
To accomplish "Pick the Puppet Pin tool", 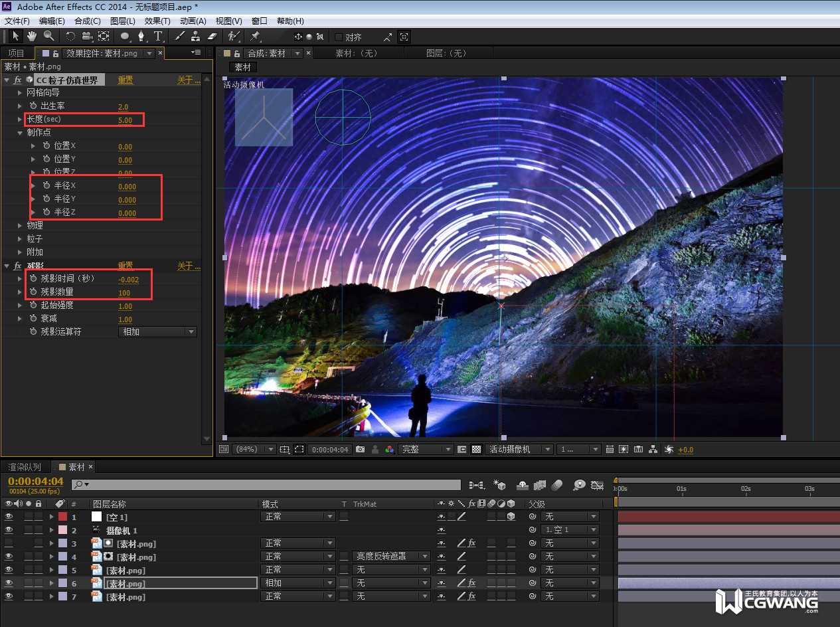I will (255, 36).
